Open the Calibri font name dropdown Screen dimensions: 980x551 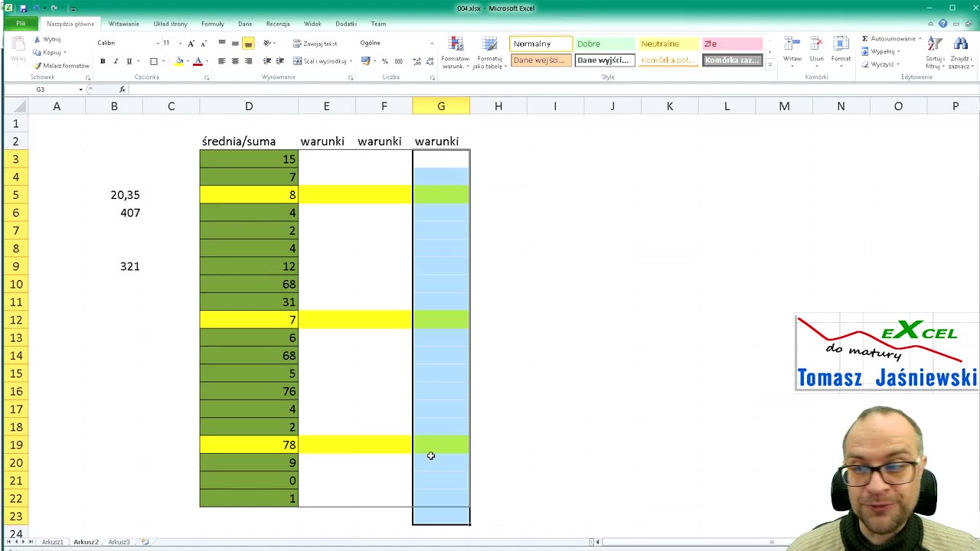point(158,43)
